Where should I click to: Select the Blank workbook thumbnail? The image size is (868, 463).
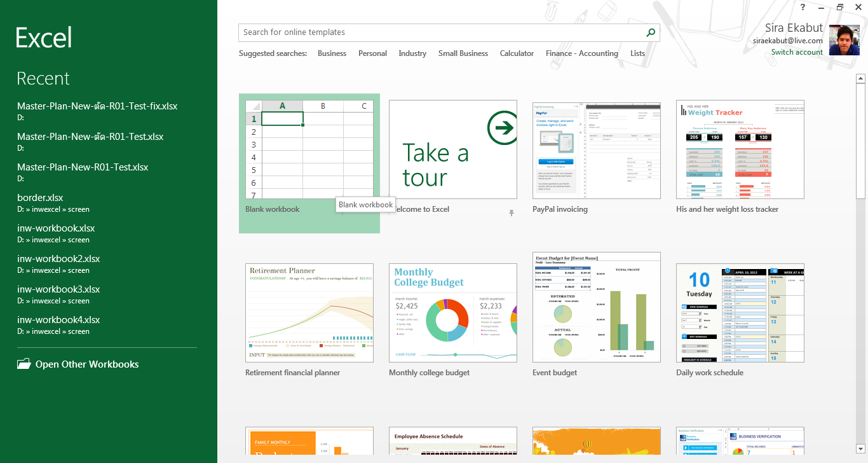(309, 149)
